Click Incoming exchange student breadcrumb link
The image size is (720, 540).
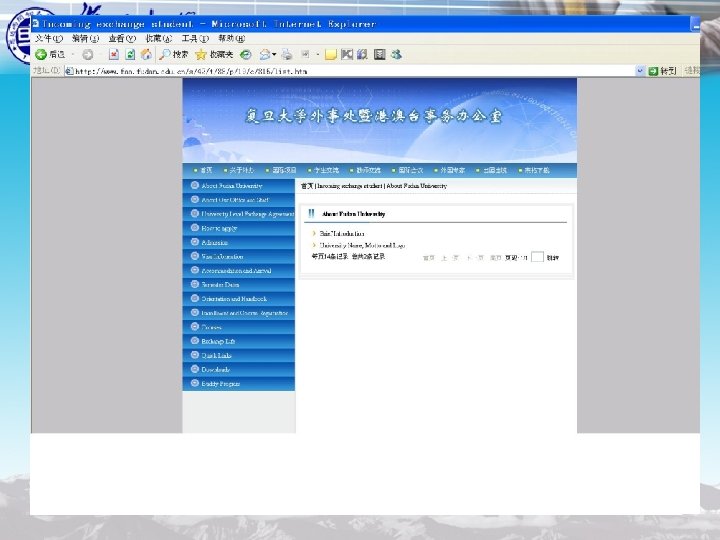350,186
